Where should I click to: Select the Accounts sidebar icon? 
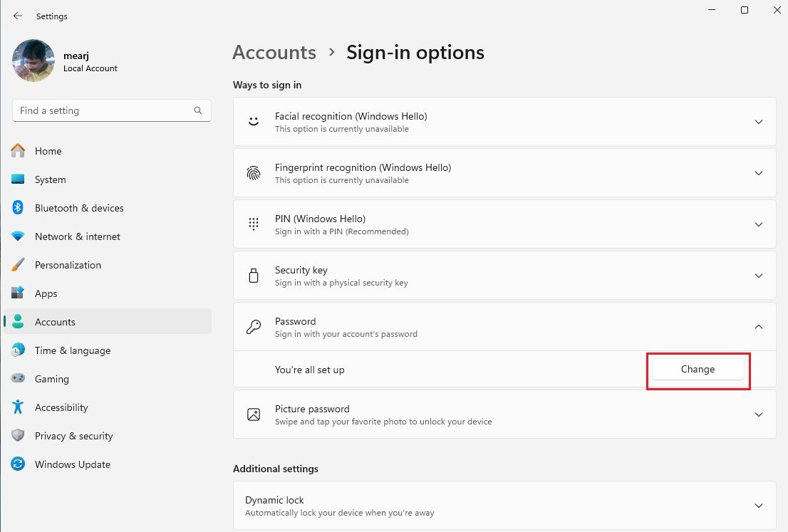[x=18, y=322]
